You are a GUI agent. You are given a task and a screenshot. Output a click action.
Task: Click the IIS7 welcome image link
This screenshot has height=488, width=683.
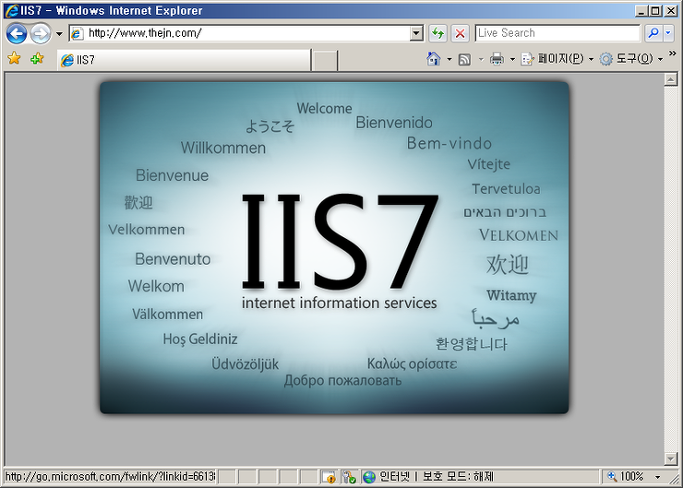coord(334,247)
